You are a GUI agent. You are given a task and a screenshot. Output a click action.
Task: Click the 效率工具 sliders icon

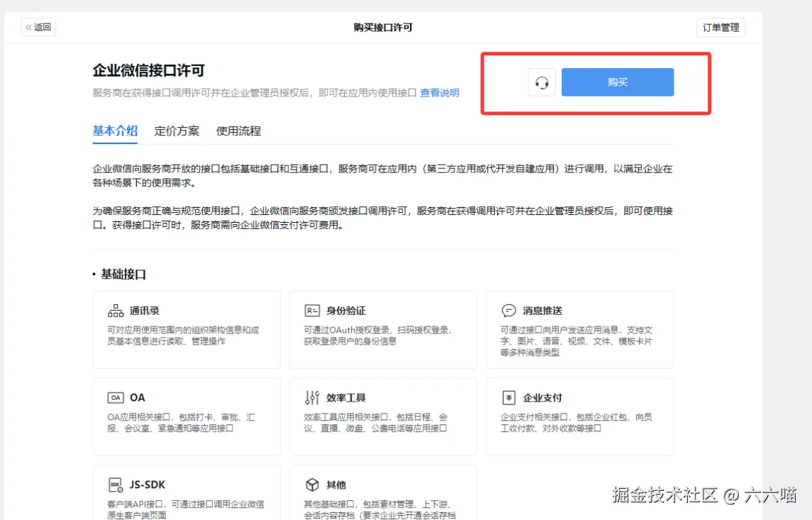click(312, 398)
